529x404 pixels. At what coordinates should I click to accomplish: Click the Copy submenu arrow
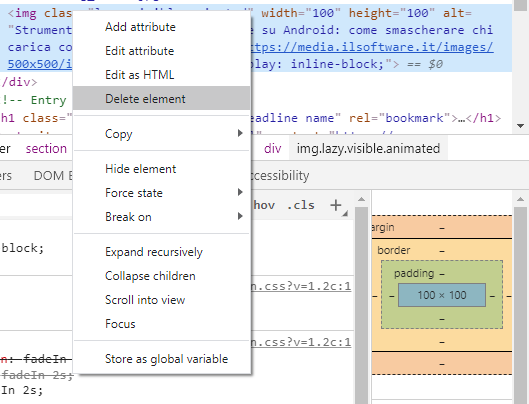[240, 133]
